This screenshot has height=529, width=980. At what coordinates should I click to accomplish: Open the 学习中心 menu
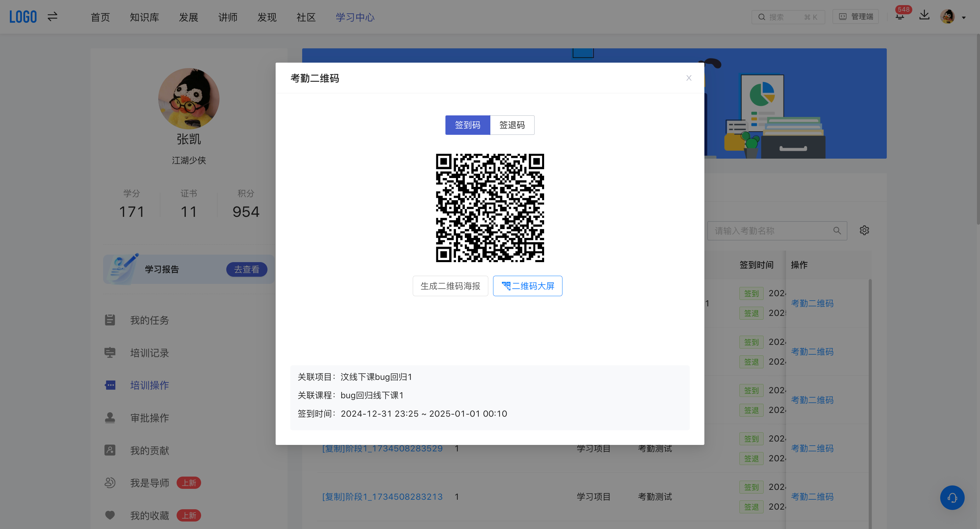[x=355, y=17]
